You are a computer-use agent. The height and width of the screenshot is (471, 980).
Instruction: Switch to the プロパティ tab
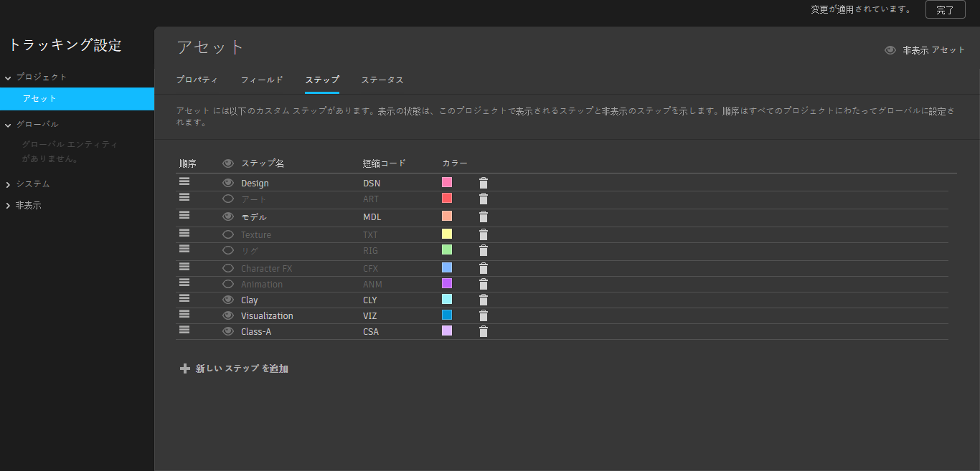197,80
